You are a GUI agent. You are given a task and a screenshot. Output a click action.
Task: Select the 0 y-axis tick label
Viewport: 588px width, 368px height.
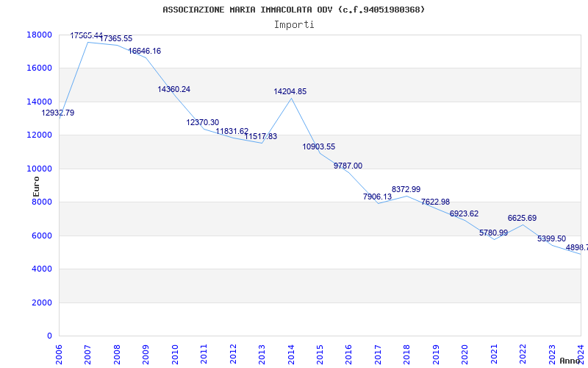coord(49,336)
